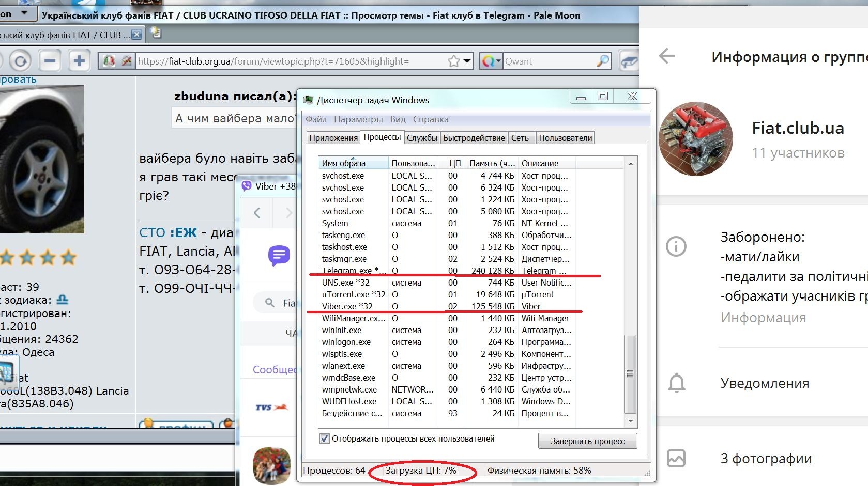Sort processes by 'Имя образа' column header
Screen dimensions: 868x486
(353, 163)
